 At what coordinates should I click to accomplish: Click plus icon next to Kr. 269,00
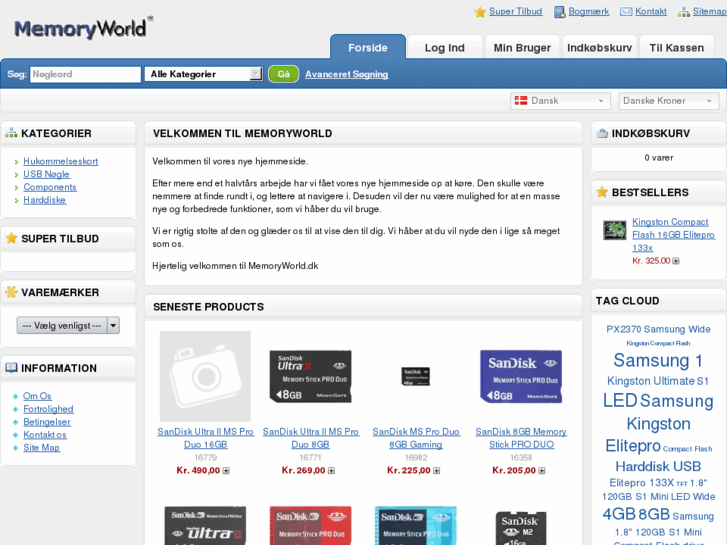click(331, 471)
